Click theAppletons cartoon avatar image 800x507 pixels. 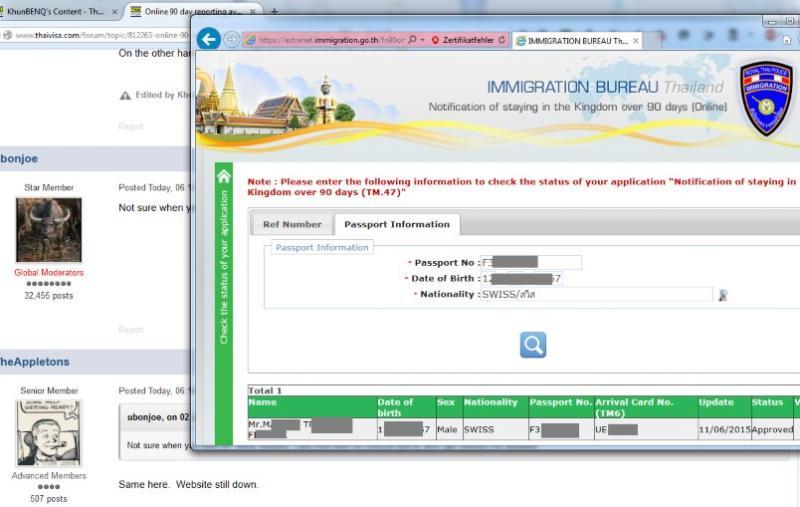(49, 433)
